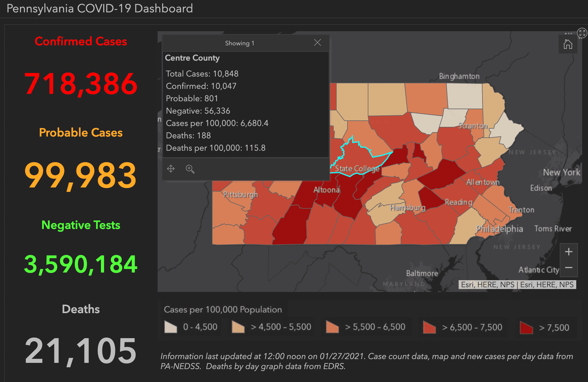
Task: Click the Centre County popup title
Action: pyautogui.click(x=192, y=58)
